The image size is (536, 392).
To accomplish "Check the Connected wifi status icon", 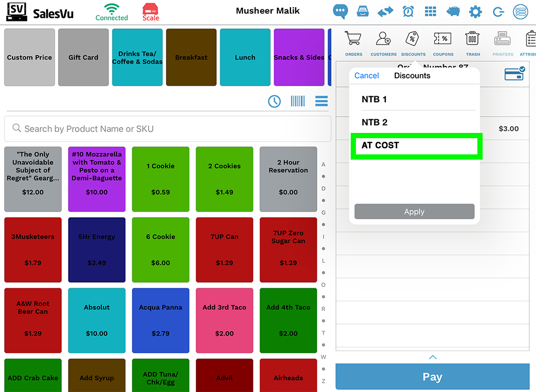I will (111, 13).
